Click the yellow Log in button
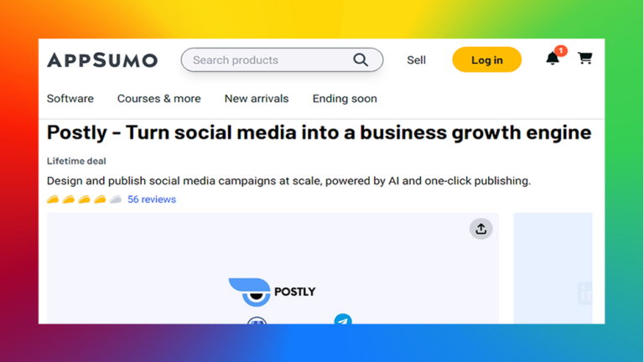 tap(486, 60)
